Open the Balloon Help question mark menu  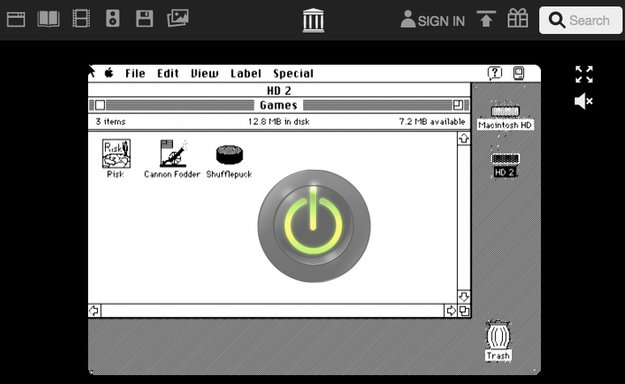(x=495, y=73)
